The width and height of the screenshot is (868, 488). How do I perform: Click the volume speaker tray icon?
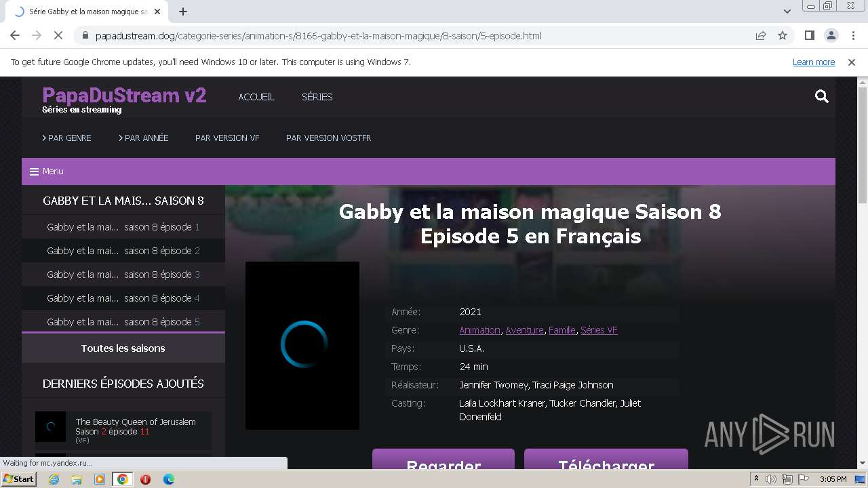(771, 479)
